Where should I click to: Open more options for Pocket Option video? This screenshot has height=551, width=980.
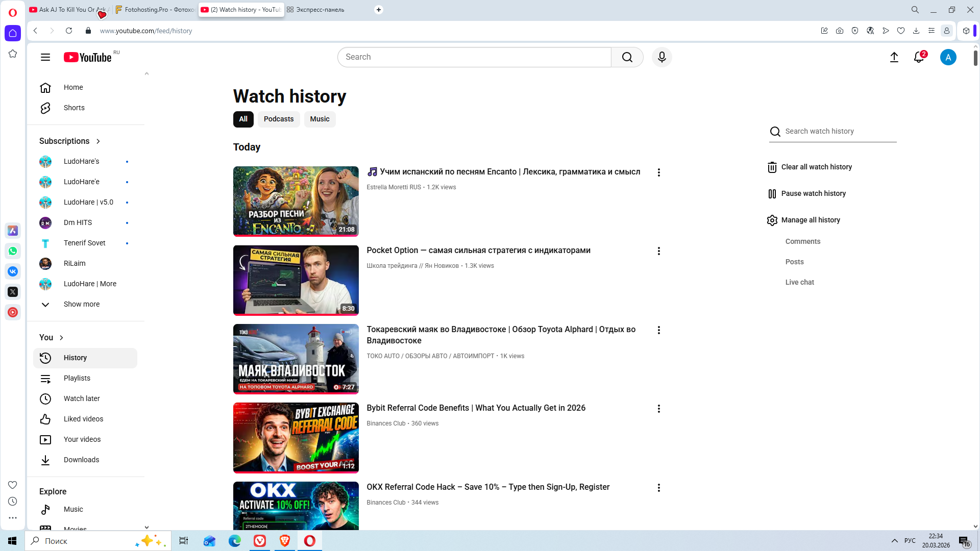(658, 251)
